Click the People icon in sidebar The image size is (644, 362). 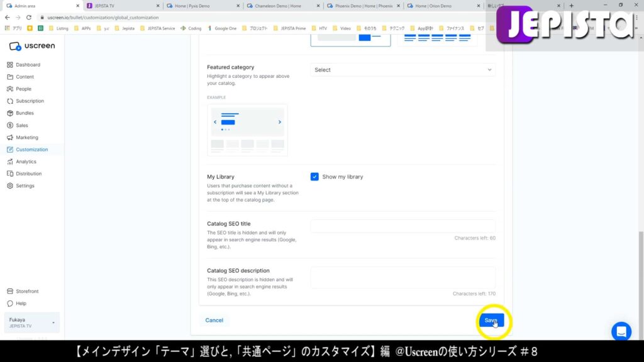10,89
